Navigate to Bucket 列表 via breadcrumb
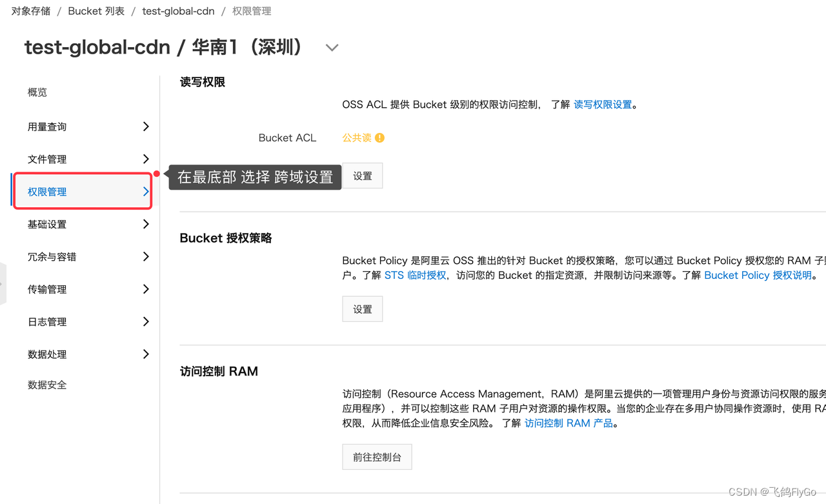The height and width of the screenshot is (504, 826). pyautogui.click(x=96, y=10)
